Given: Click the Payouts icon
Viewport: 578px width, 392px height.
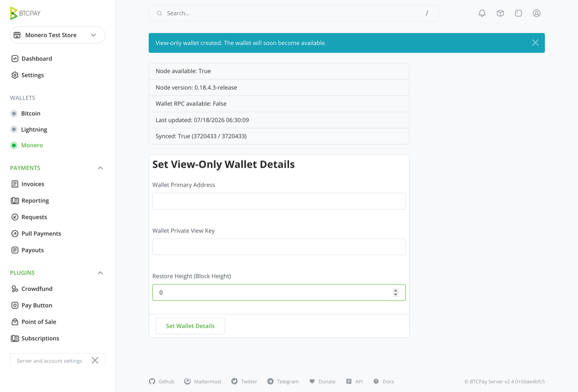Looking at the screenshot, I should tap(15, 250).
